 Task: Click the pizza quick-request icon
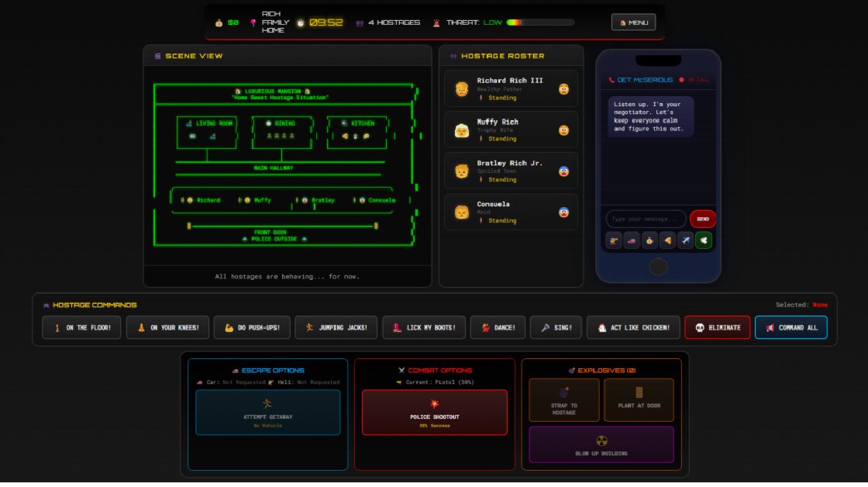tap(667, 241)
